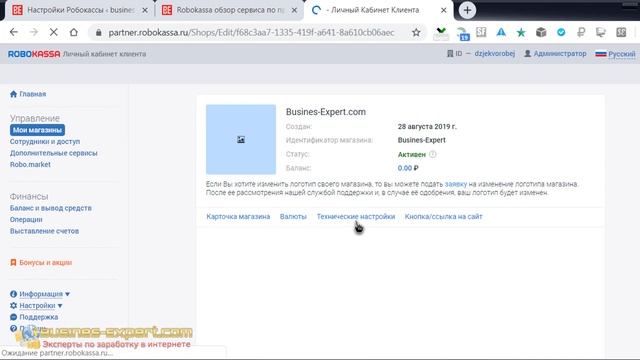Open the Русский language selector
The image size is (640, 360).
621,54
